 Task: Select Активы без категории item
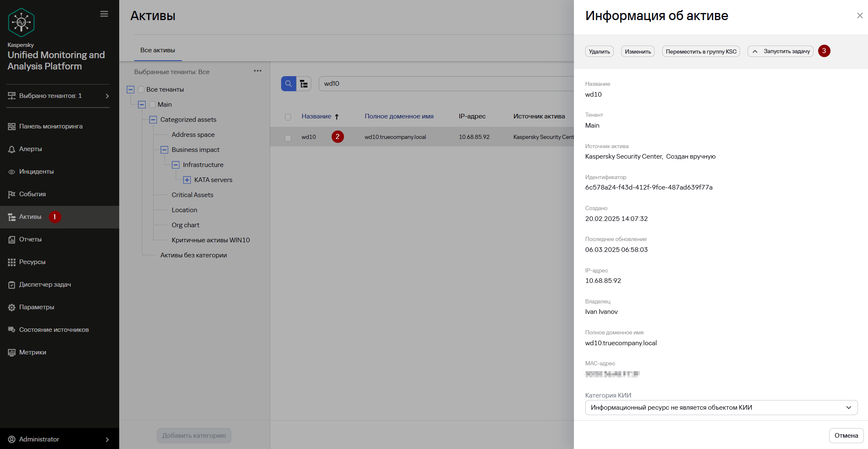click(194, 255)
